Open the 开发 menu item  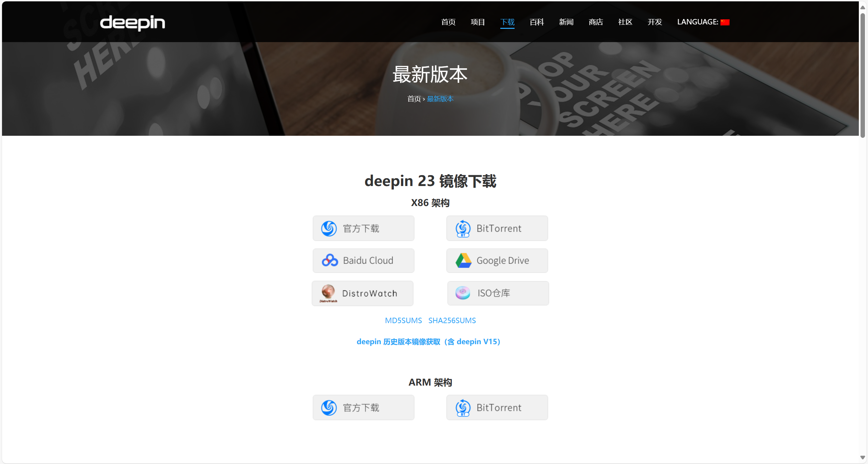click(655, 22)
